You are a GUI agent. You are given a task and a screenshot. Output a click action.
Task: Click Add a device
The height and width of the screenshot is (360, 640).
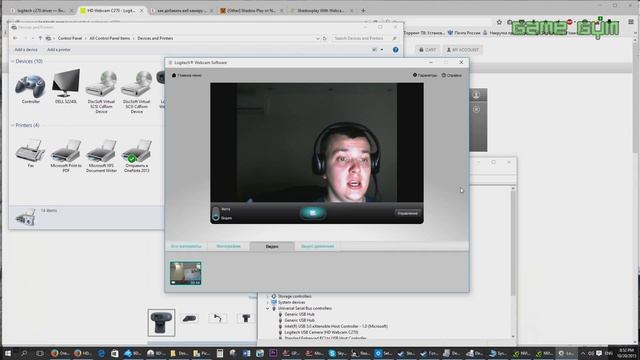tap(26, 50)
